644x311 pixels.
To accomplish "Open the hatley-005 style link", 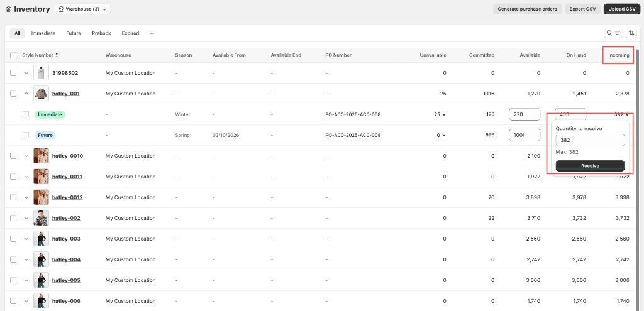I will [66, 280].
